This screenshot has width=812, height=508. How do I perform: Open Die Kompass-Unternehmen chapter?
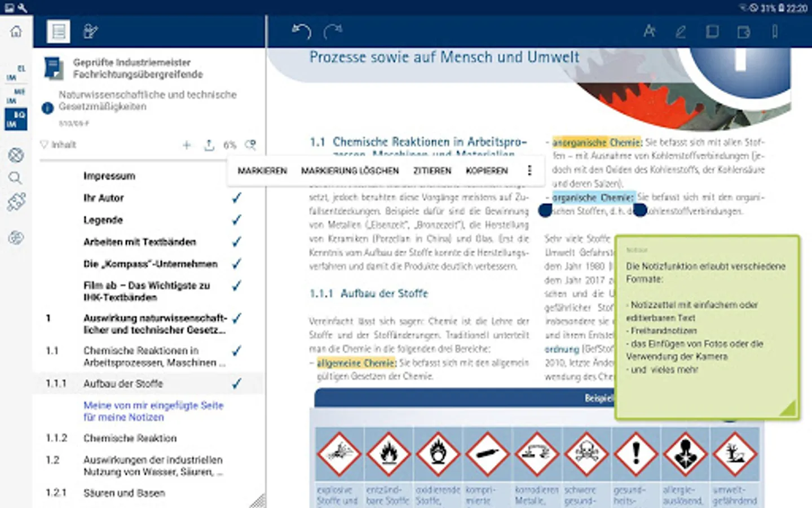pos(151,264)
